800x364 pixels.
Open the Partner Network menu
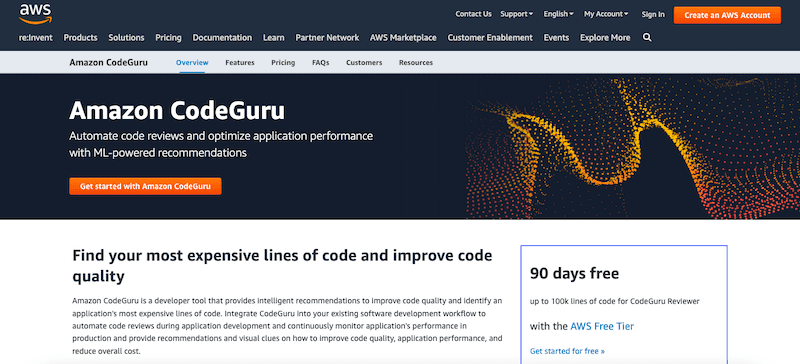pyautogui.click(x=327, y=37)
